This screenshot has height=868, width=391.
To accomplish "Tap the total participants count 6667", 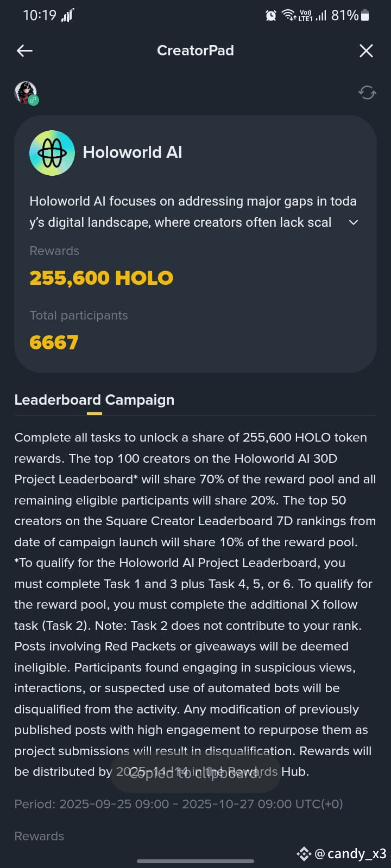I will point(54,342).
